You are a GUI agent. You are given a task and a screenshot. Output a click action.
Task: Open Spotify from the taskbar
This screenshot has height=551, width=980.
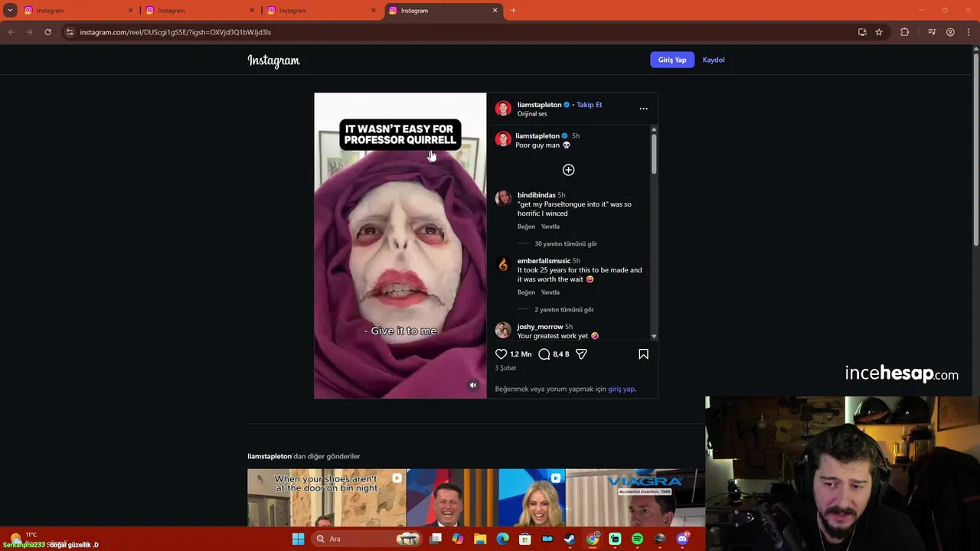click(637, 539)
